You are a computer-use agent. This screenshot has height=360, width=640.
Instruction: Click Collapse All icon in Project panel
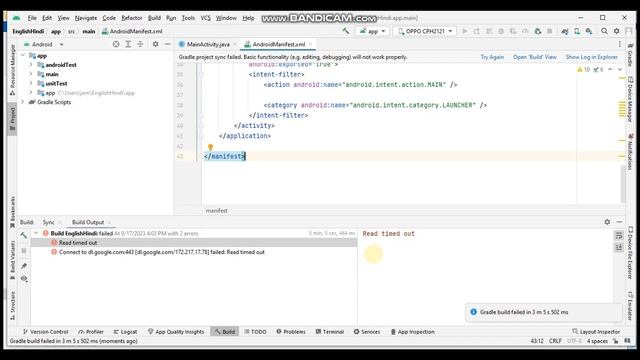coord(140,44)
